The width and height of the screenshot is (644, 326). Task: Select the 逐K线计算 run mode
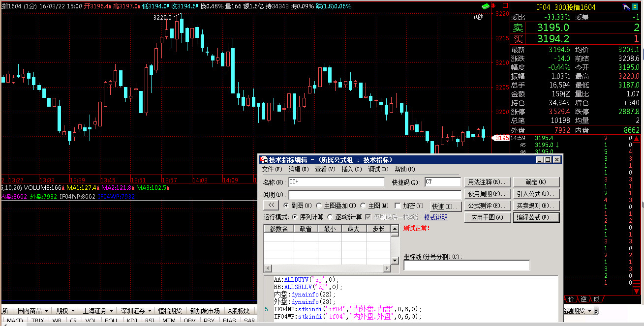point(330,217)
